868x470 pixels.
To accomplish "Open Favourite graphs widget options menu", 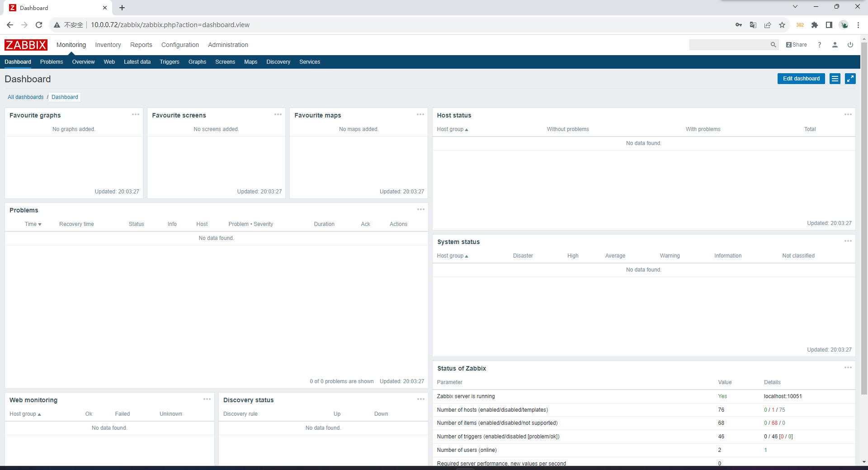I will (136, 114).
